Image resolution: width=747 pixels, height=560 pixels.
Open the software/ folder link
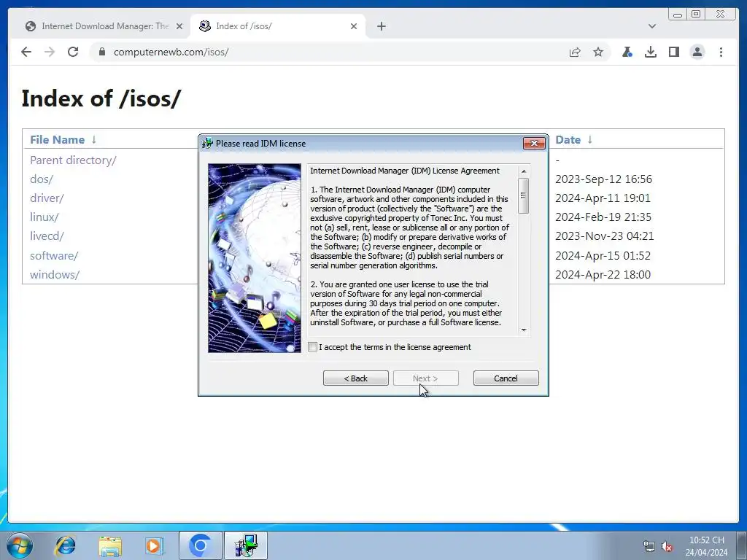click(54, 256)
